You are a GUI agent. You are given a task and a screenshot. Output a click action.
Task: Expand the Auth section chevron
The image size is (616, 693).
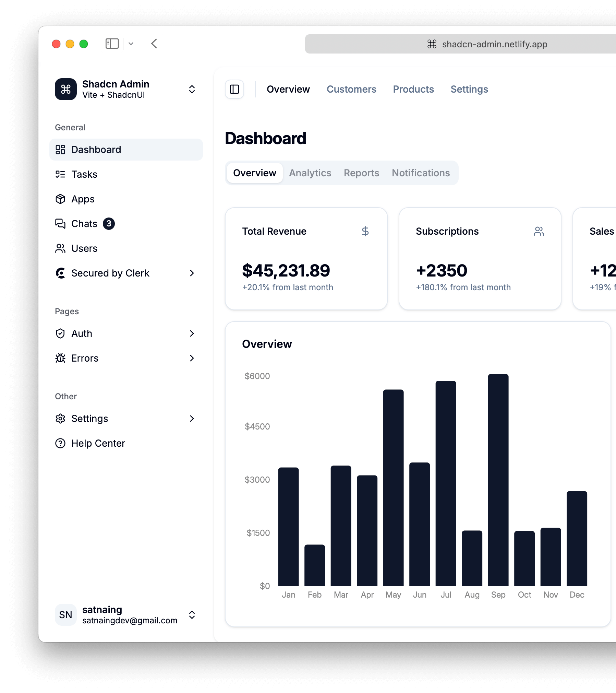coord(192,333)
